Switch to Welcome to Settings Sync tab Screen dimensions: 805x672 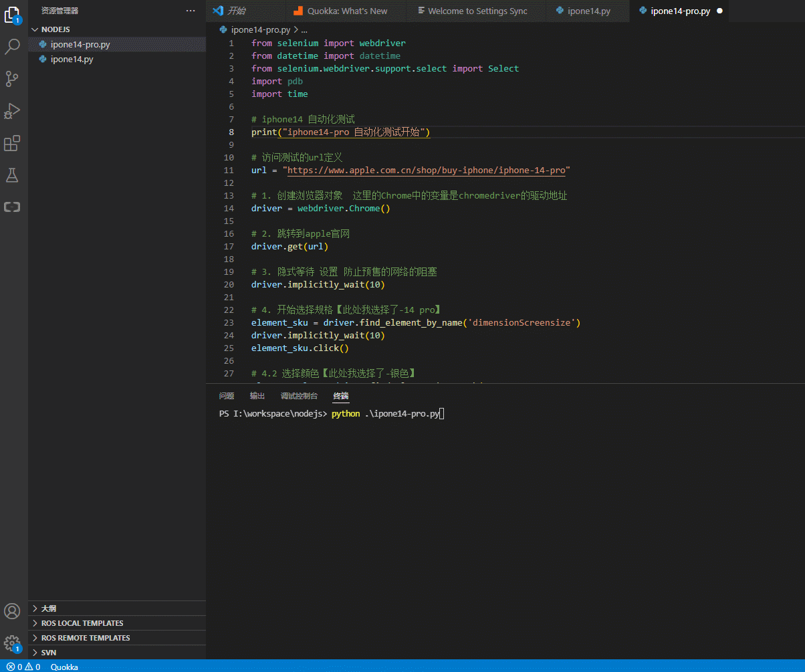coord(477,11)
